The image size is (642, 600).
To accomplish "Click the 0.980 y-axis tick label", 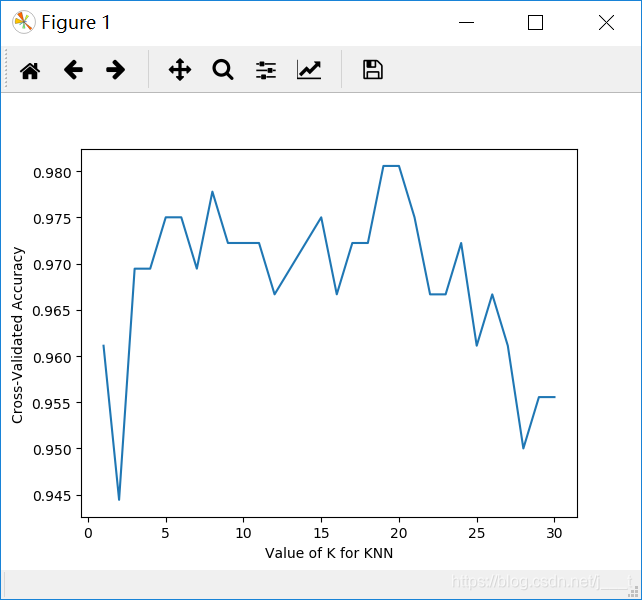I will click(52, 173).
